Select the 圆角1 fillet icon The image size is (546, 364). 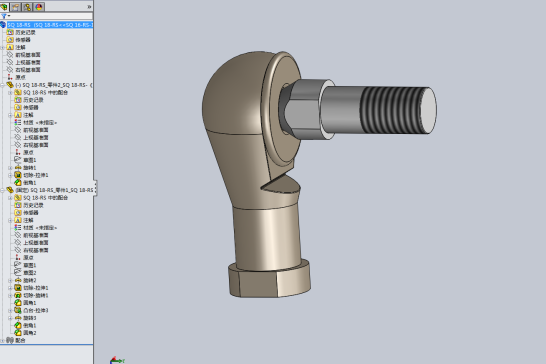18,303
